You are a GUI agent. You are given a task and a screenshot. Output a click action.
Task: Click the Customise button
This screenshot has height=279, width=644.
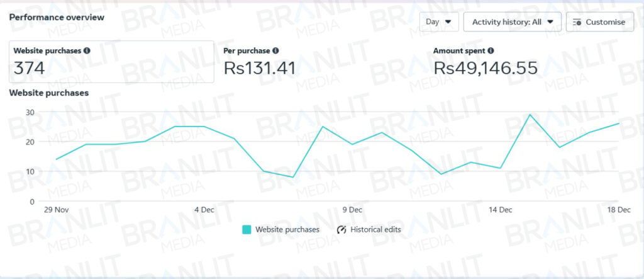pyautogui.click(x=599, y=22)
